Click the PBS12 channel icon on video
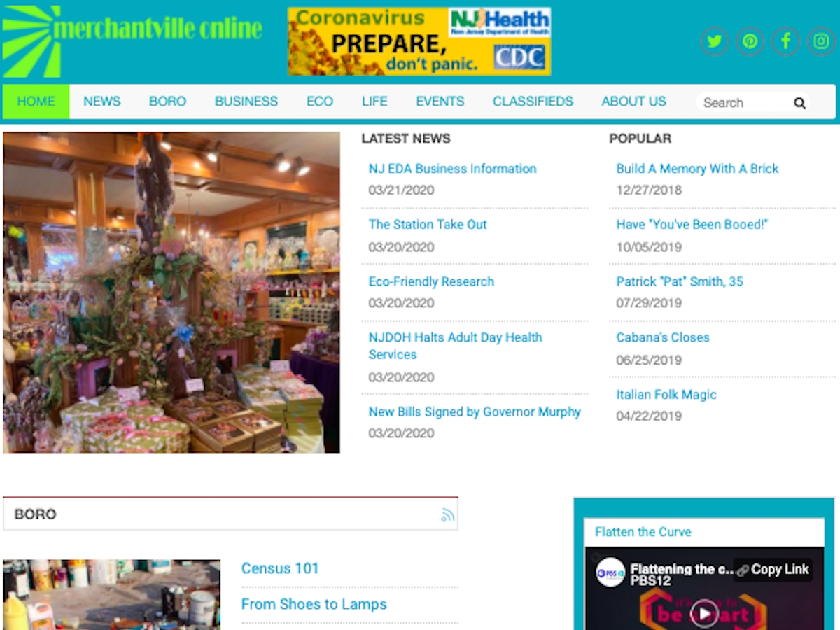 point(610,572)
